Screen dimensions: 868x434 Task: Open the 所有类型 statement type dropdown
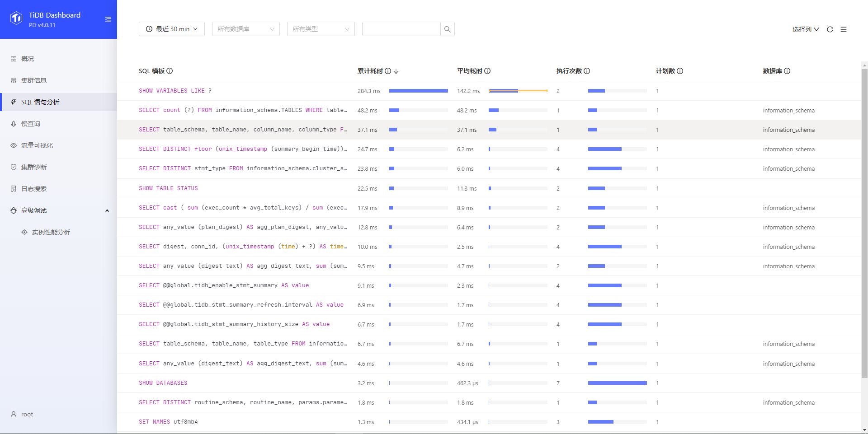coord(321,29)
